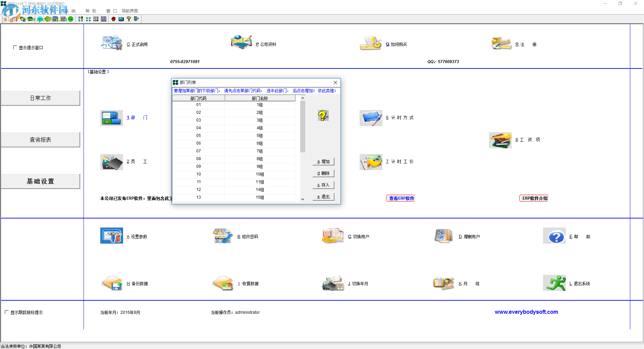Click the yellow smiley face toolbar icon
The height and width of the screenshot is (349, 644).
(48, 19)
